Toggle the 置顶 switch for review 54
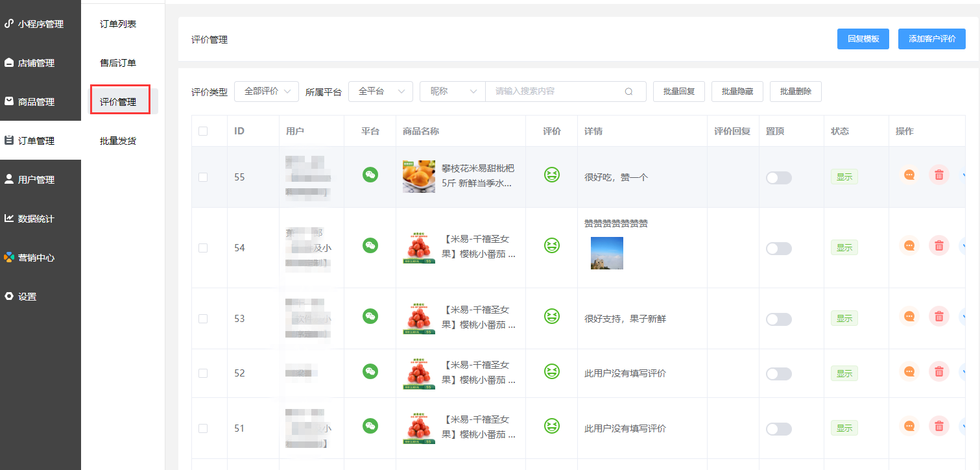Image resolution: width=980 pixels, height=470 pixels. pyautogui.click(x=778, y=249)
